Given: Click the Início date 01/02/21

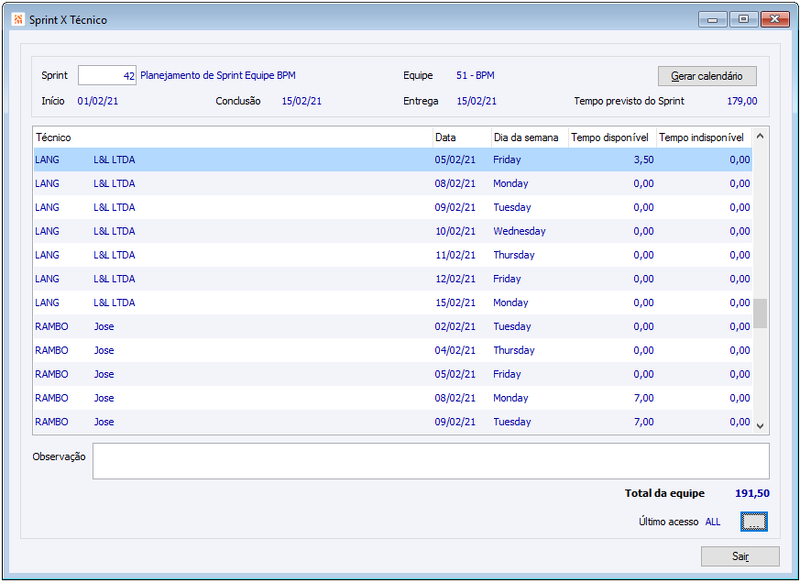Looking at the screenshot, I should (97, 101).
